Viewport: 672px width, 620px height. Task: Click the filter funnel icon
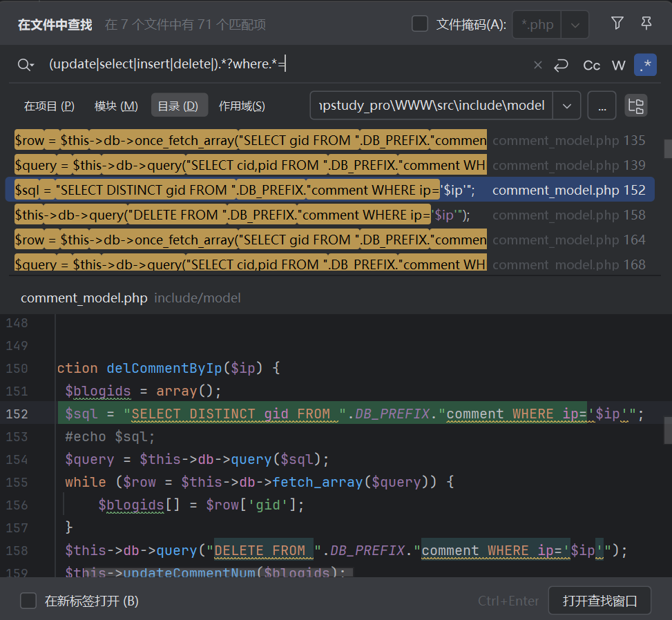617,23
